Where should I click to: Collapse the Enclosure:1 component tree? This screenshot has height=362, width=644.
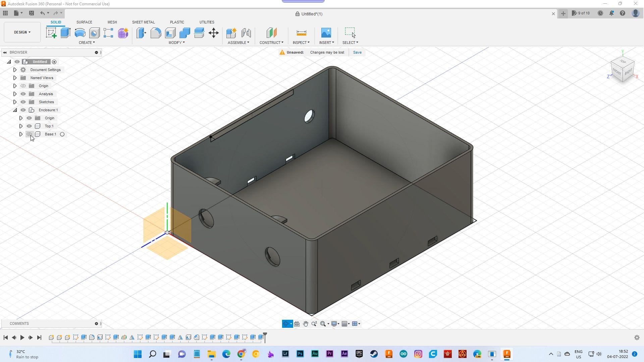pyautogui.click(x=15, y=110)
